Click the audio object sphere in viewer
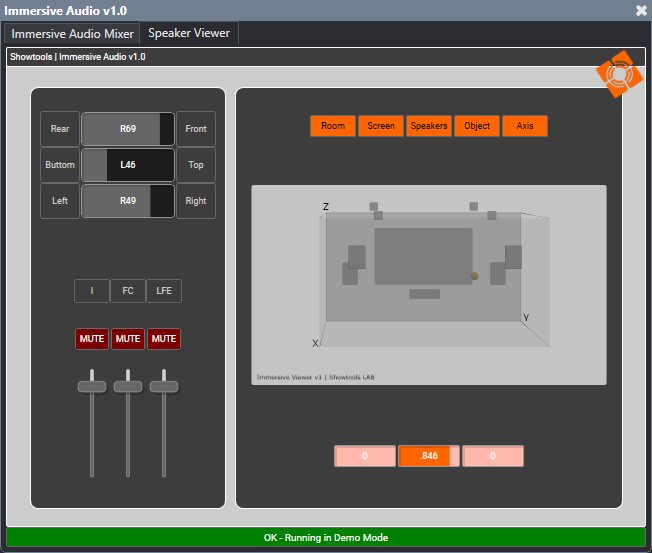Viewport: 652px width, 553px height. [474, 276]
